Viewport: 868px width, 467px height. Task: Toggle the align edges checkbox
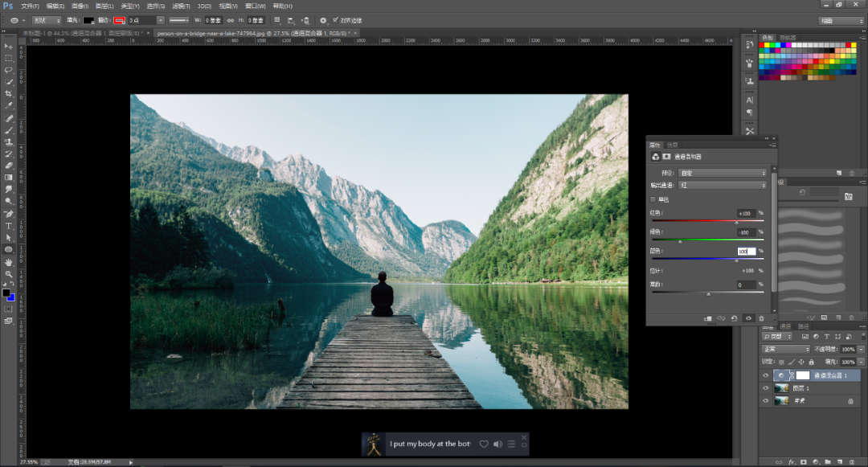(335, 20)
